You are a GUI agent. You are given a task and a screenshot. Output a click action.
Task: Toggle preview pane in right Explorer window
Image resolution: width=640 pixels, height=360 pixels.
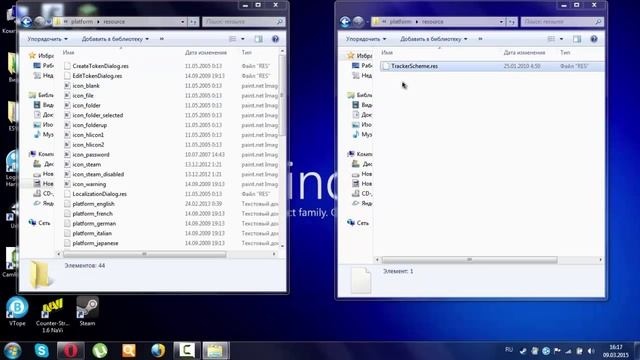[577, 39]
